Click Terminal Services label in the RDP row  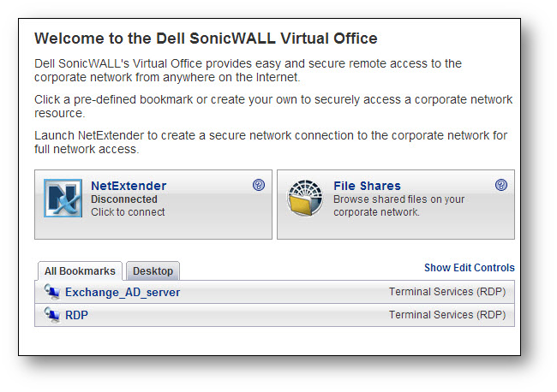pyautogui.click(x=446, y=315)
